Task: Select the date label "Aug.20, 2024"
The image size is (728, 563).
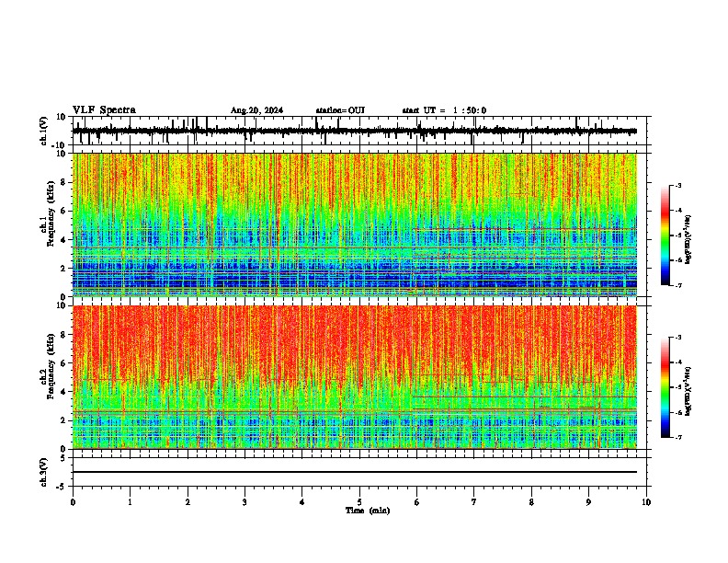Action: [x=256, y=110]
